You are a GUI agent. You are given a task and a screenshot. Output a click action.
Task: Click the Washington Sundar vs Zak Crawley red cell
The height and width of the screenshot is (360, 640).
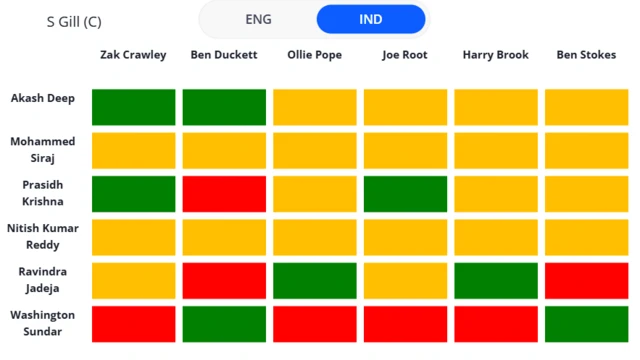(133, 324)
